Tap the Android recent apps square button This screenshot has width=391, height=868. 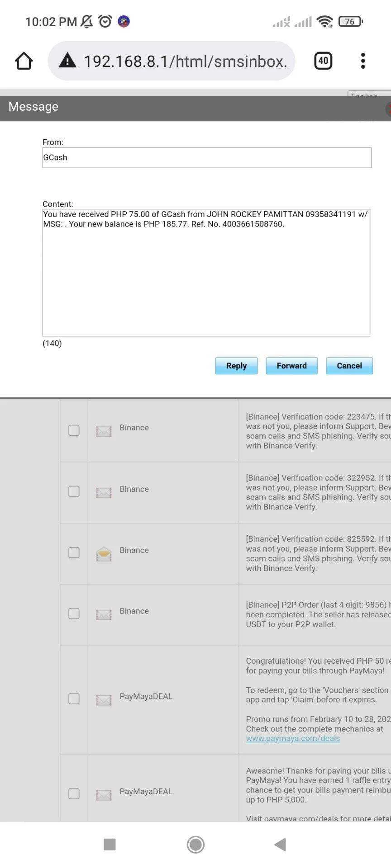pos(110,844)
